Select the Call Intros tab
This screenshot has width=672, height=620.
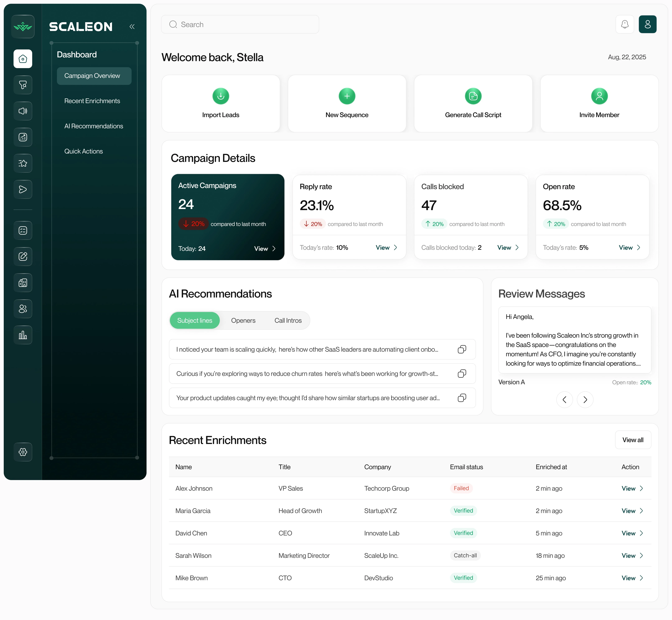tap(288, 320)
